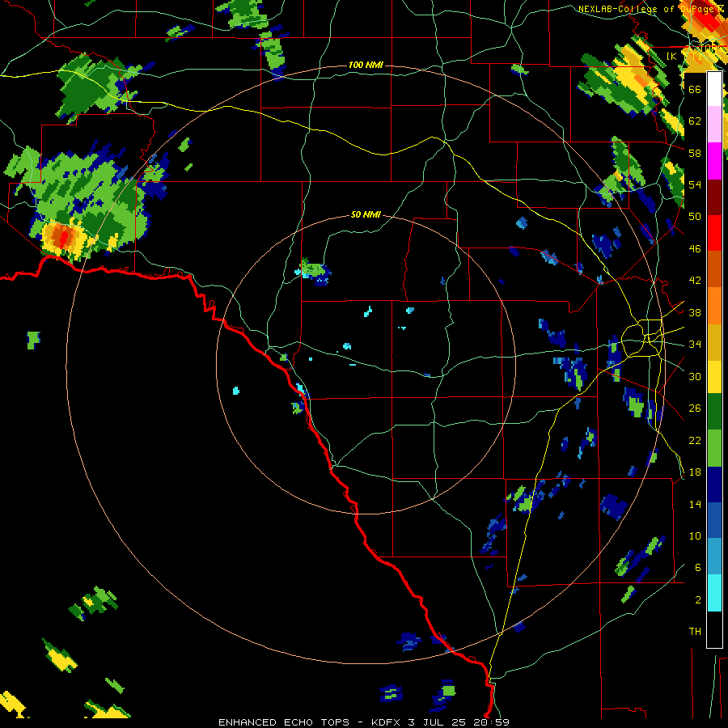Viewport: 728px width, 728px height.
Task: Click the 30 value on the scale
Action: point(695,376)
